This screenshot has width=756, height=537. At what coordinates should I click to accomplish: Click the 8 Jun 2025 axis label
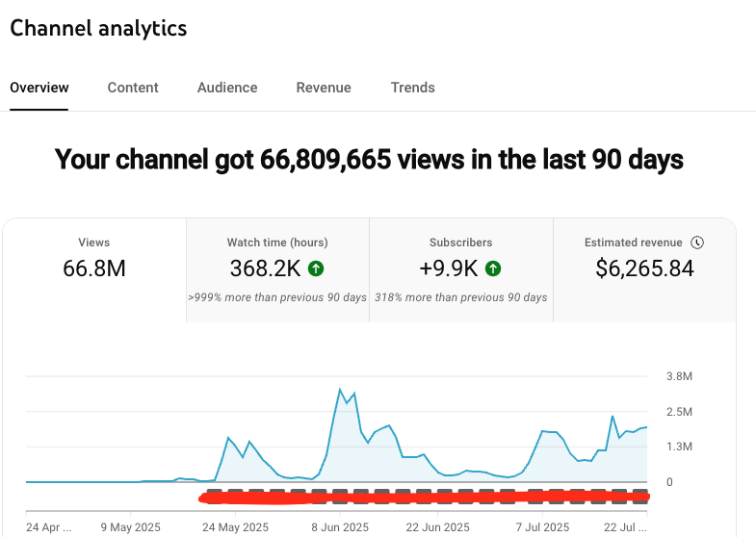click(x=339, y=526)
